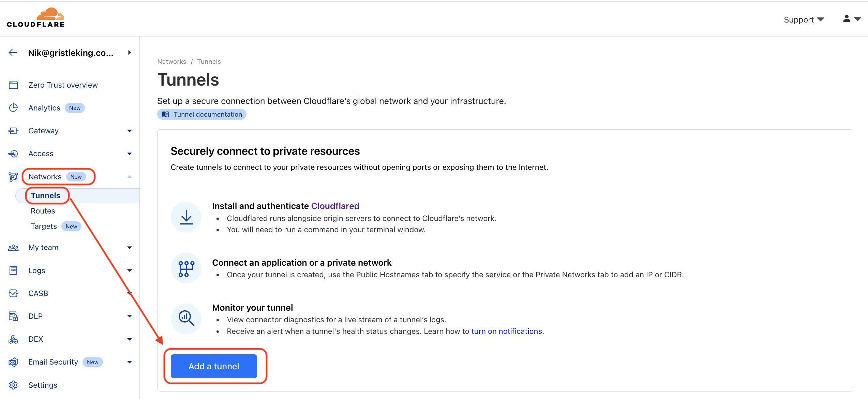Screen dimensions: 868x399
Task: Click the CASB sidebar icon
Action: click(x=13, y=293)
